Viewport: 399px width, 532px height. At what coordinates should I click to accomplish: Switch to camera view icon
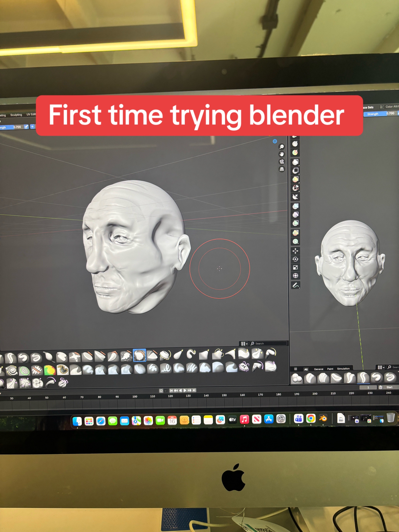click(282, 162)
